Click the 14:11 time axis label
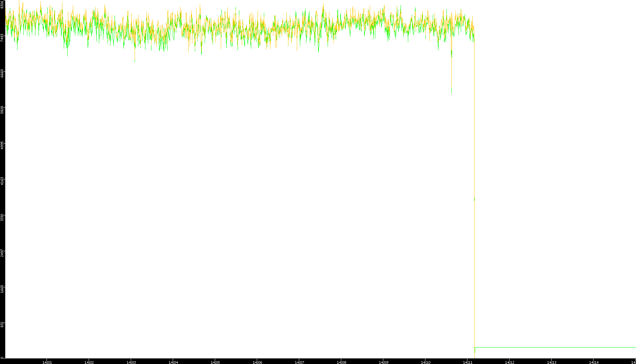 pos(467,362)
